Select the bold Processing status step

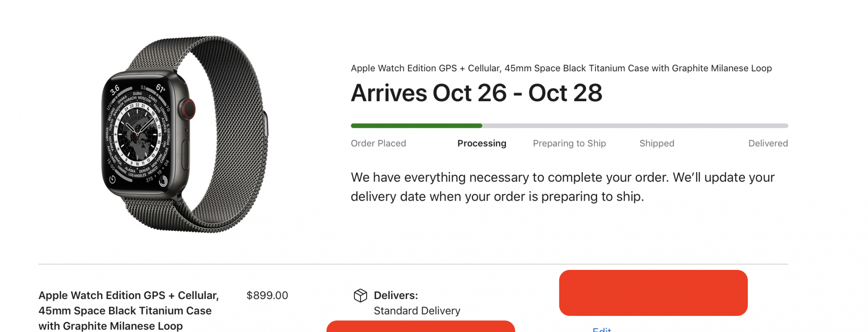482,143
